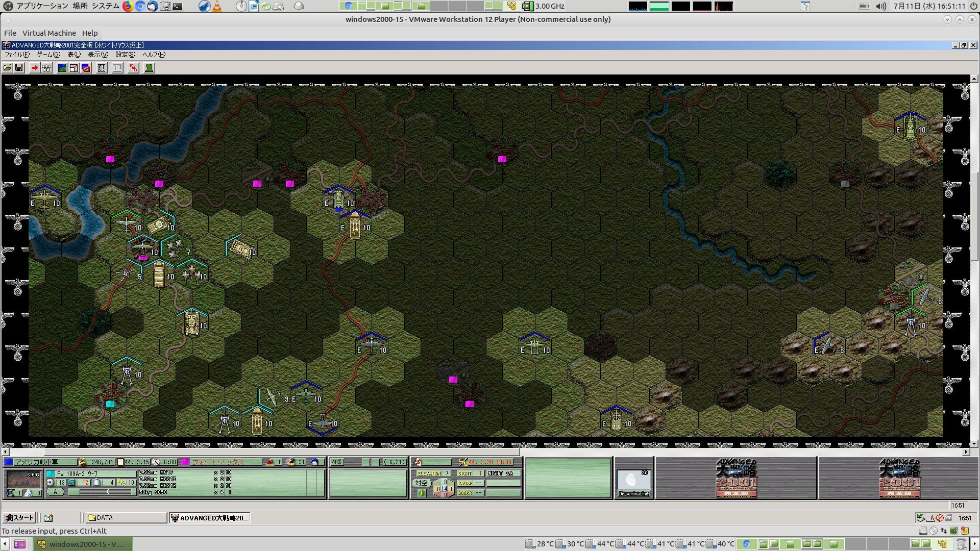
Task: Open the DATA taskbar window button
Action: tap(126, 518)
